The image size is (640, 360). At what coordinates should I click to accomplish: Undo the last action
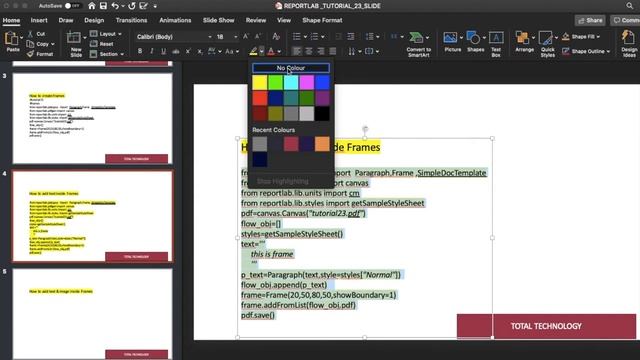point(115,6)
